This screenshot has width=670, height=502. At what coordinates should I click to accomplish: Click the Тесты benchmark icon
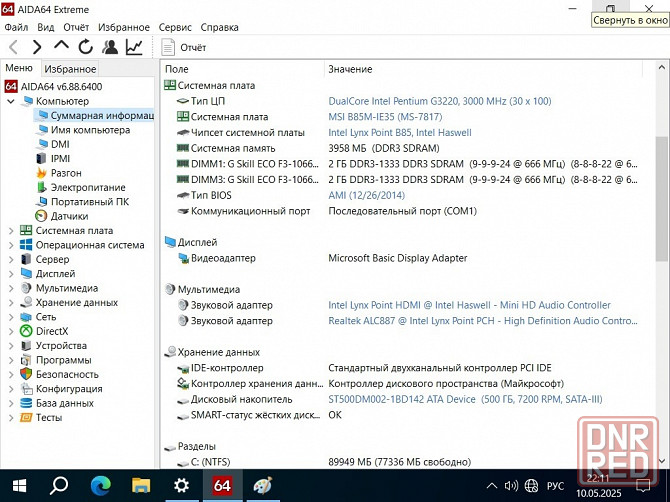[x=26, y=417]
